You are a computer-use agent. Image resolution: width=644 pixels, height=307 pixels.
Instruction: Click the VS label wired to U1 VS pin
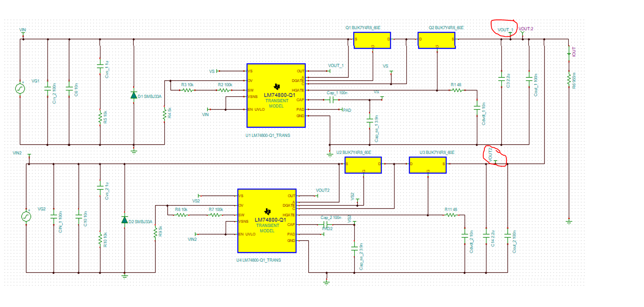coord(212,71)
